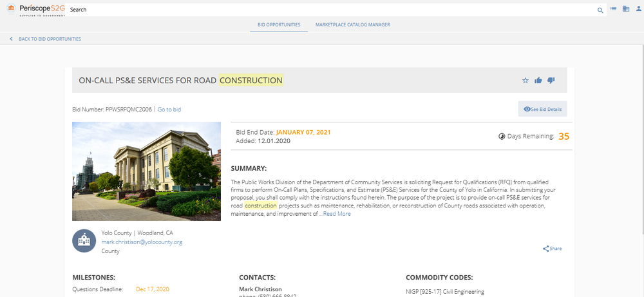Click the COMMODITY CODES heading
This screenshot has width=644, height=297.
point(439,277)
